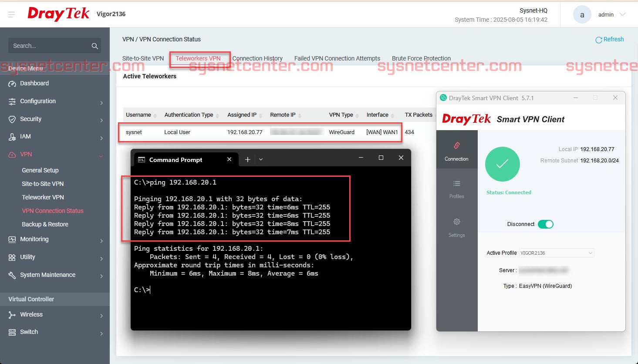The height and width of the screenshot is (364, 638).
Task: Sort by VPN Type column arrows
Action: tap(357, 115)
